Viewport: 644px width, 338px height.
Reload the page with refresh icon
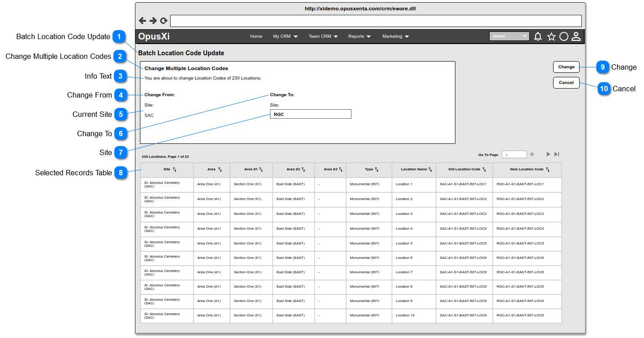[x=164, y=21]
